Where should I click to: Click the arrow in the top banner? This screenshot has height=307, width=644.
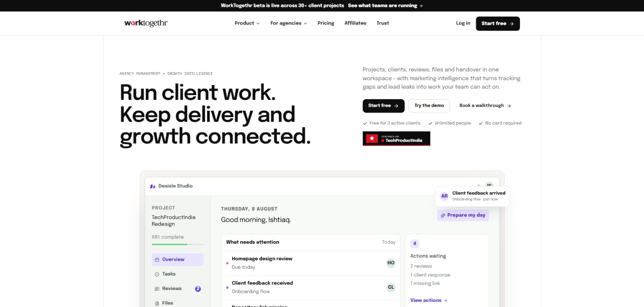[421, 6]
